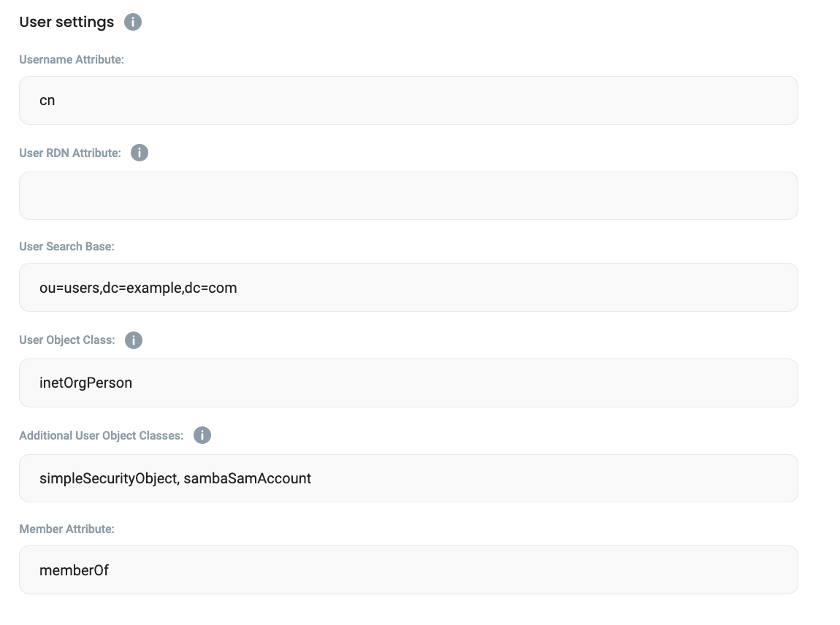Select the User Search Base input field
This screenshot has width=840, height=625.
tap(408, 288)
